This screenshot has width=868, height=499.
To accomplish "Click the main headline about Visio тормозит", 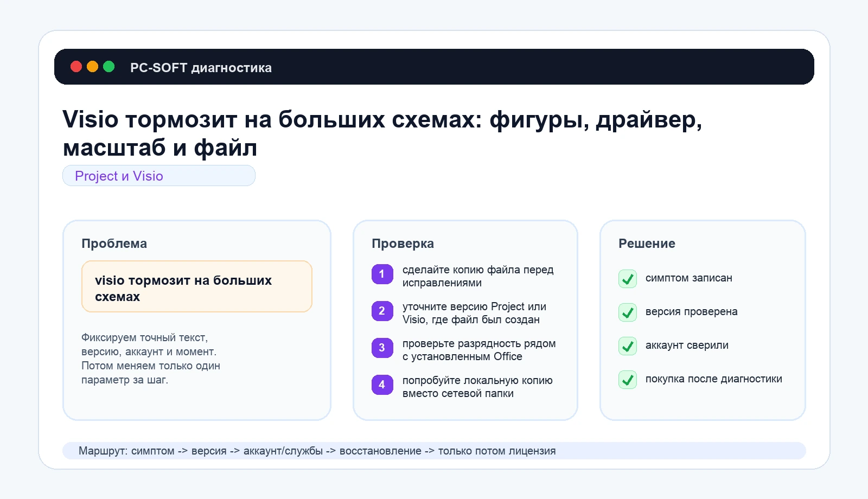I will 382,133.
